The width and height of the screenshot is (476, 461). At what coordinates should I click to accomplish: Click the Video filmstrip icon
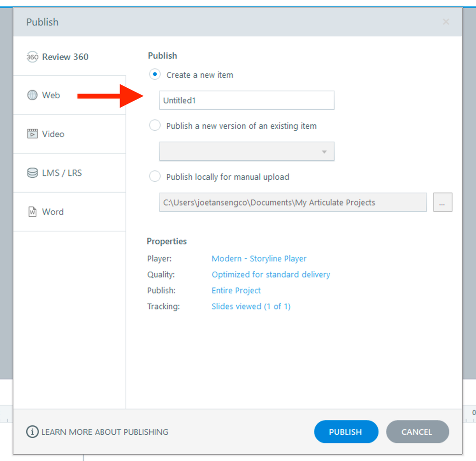32,134
